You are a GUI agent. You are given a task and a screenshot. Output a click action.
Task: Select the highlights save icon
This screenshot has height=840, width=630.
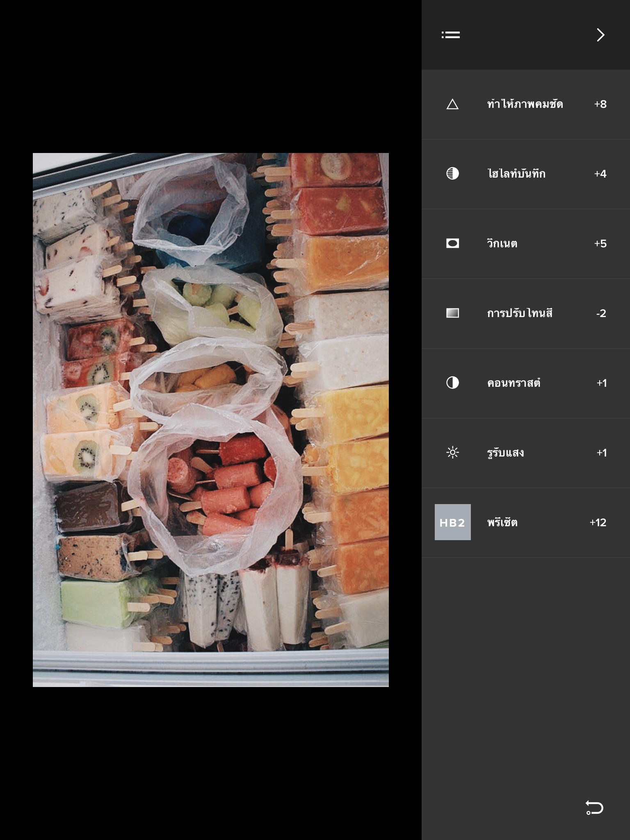tap(452, 173)
